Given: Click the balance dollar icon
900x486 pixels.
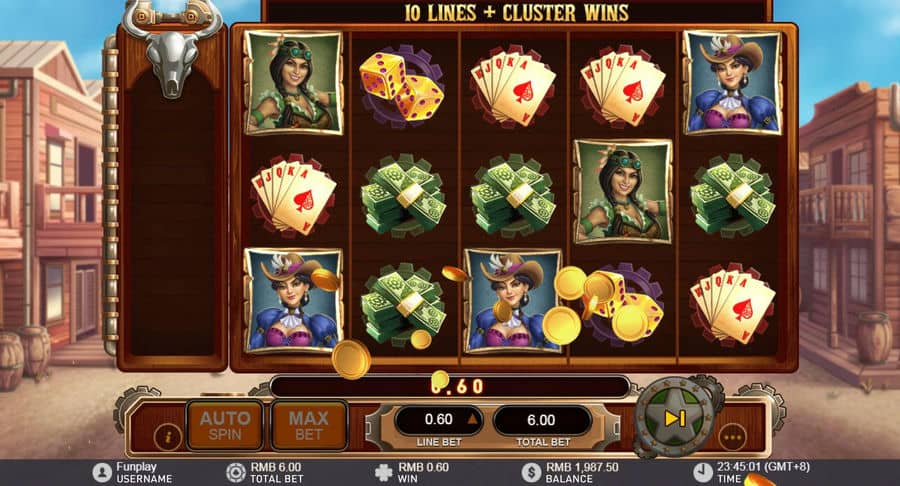Looking at the screenshot, I should (532, 473).
